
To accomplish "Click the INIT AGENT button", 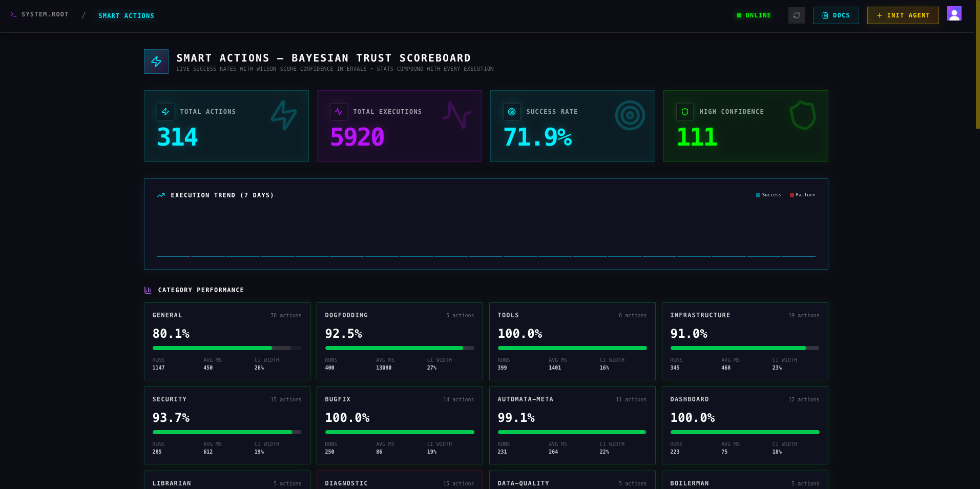I will coord(903,15).
